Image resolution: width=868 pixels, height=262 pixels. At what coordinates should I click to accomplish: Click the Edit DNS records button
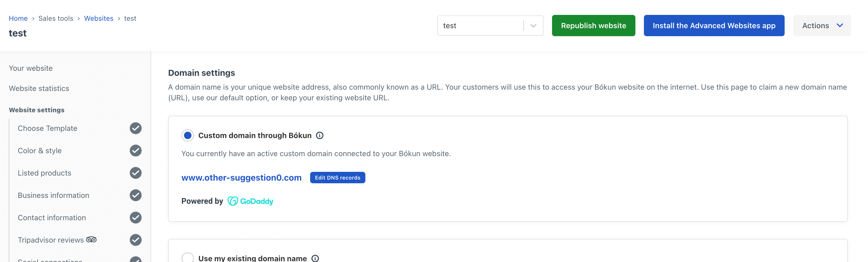pyautogui.click(x=337, y=178)
